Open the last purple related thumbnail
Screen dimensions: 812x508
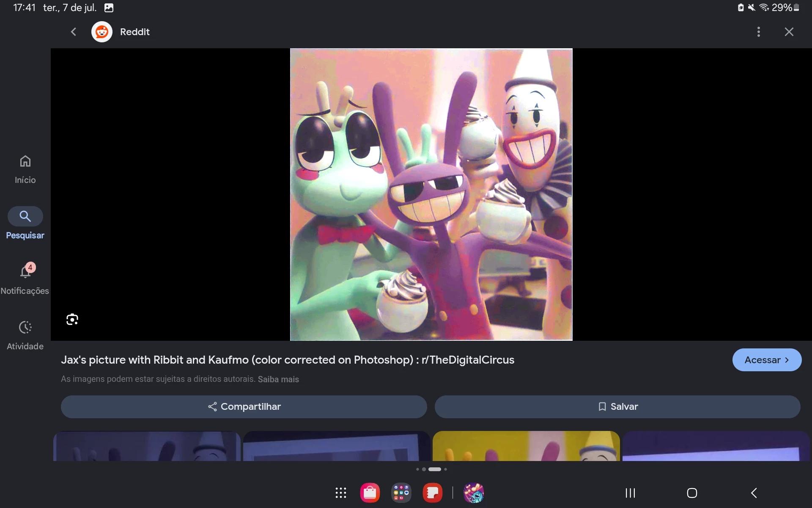coord(716,446)
